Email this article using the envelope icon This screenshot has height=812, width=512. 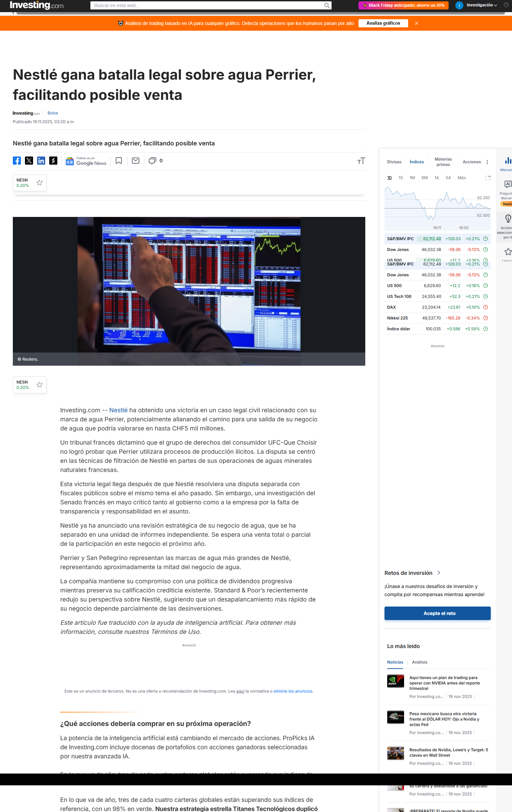pos(136,161)
